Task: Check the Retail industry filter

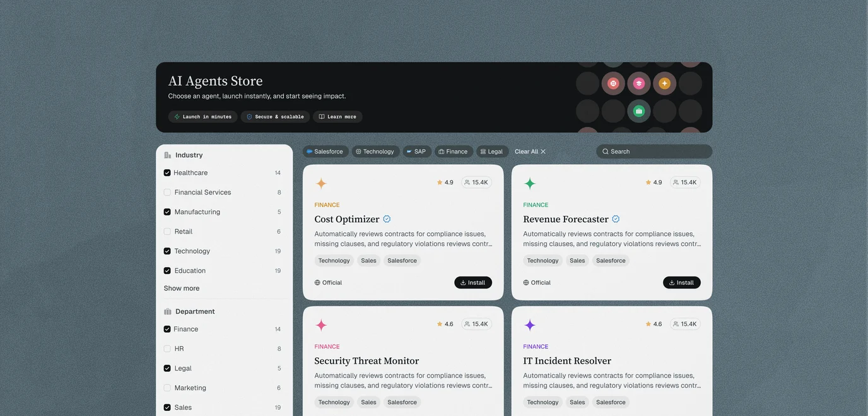Action: [167, 232]
